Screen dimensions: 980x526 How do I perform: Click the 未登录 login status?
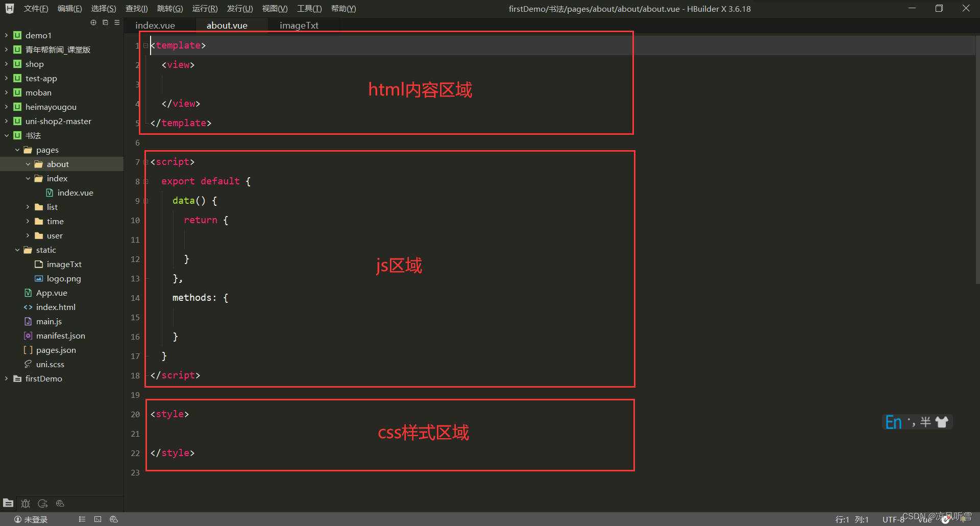pos(31,519)
